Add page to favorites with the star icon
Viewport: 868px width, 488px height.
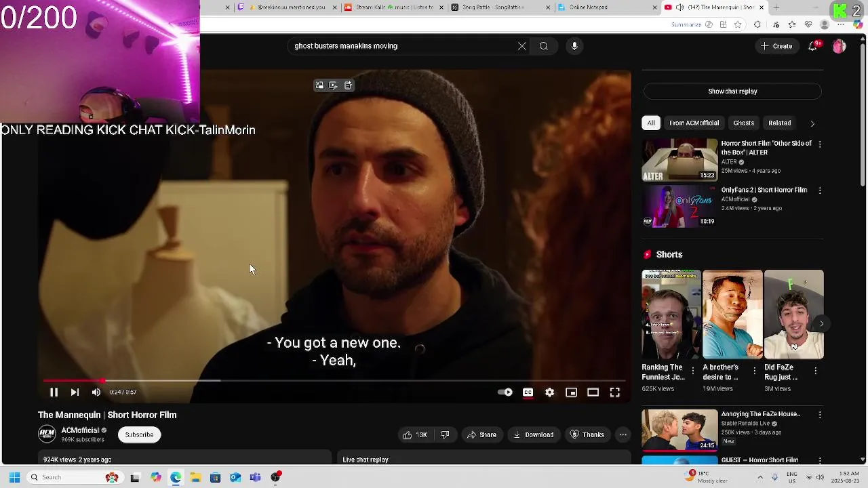click(x=738, y=24)
